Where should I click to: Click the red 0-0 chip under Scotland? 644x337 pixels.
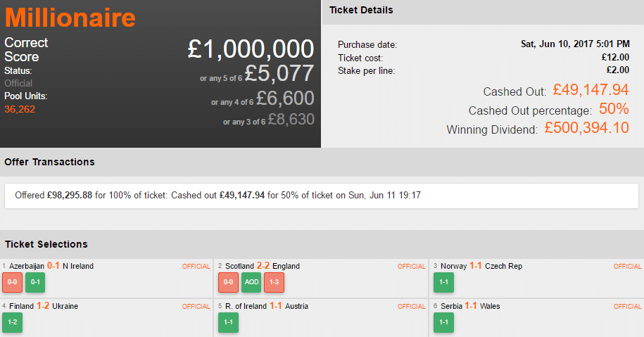click(228, 283)
